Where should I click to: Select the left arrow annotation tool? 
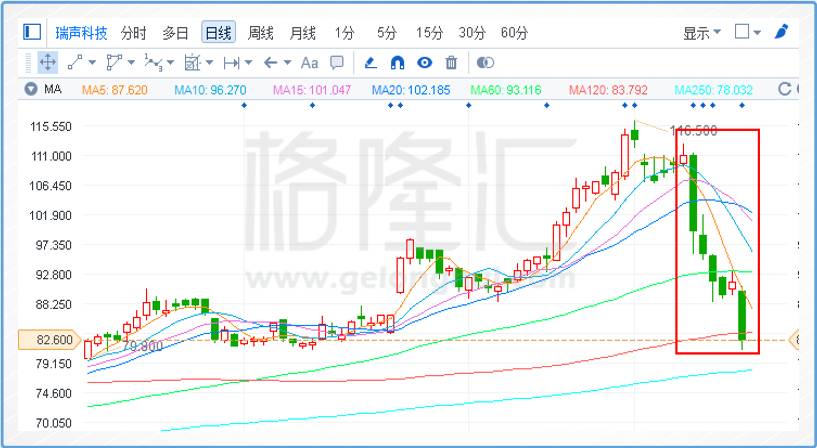pyautogui.click(x=270, y=63)
